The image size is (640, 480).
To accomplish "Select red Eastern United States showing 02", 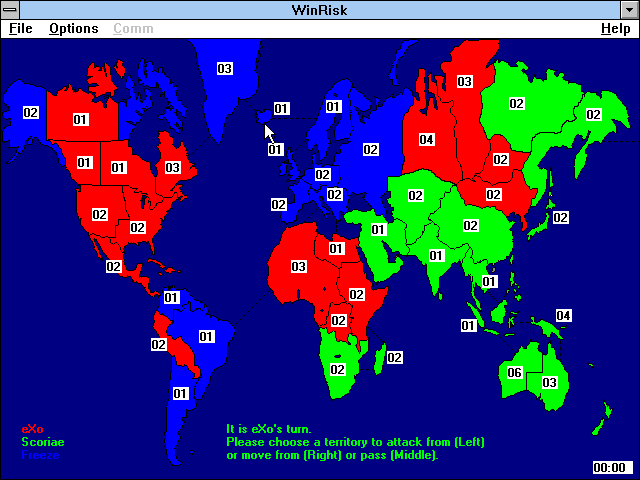I will [x=138, y=228].
